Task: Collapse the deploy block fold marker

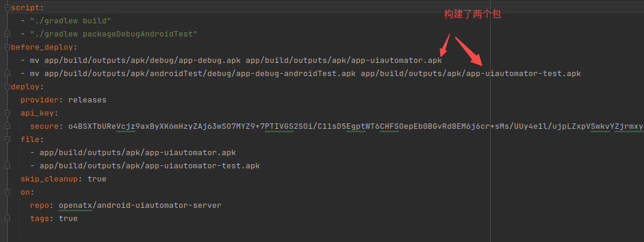Action: click(7, 87)
